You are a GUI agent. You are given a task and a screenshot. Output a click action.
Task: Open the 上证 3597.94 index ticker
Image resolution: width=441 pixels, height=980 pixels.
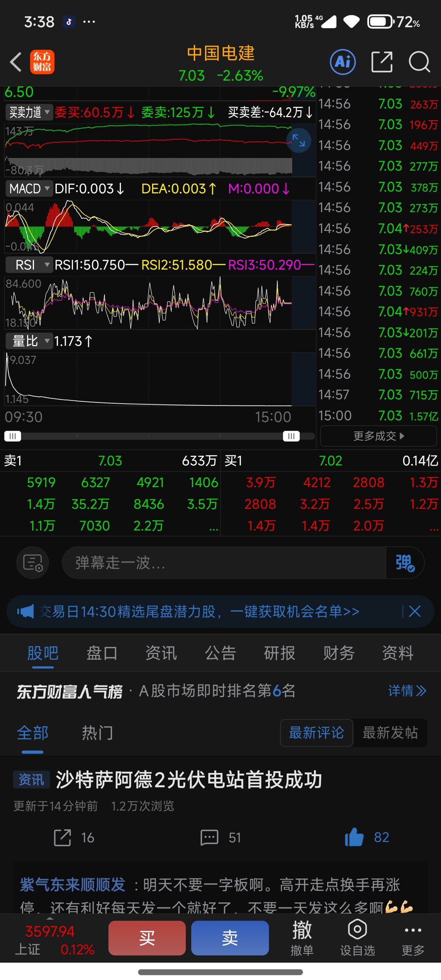(55, 940)
